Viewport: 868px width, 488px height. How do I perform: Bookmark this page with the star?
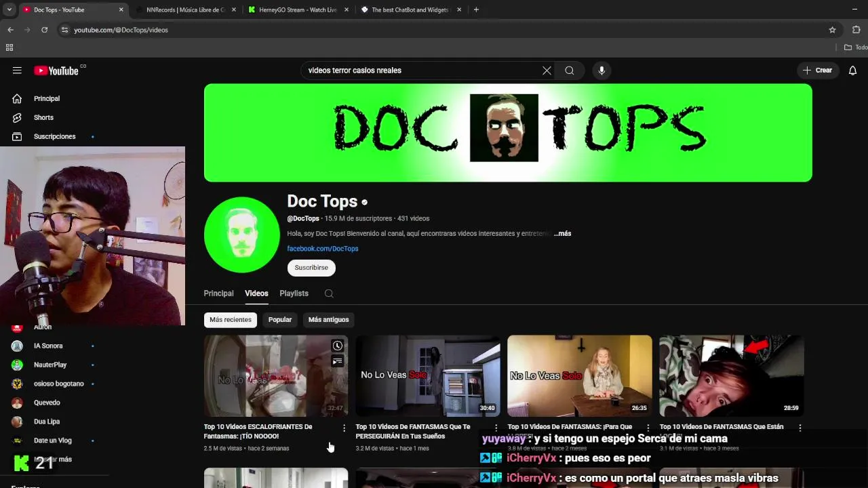coord(832,30)
